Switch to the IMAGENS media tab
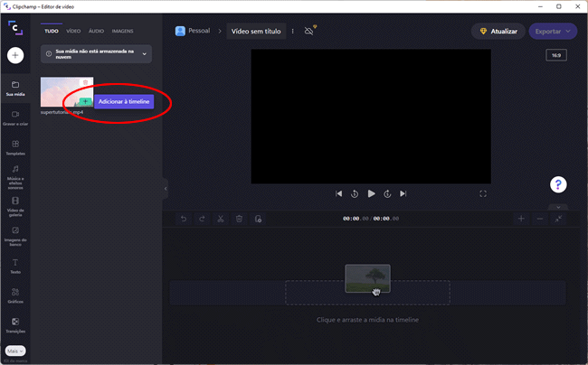The width and height of the screenshot is (588, 365). (122, 31)
